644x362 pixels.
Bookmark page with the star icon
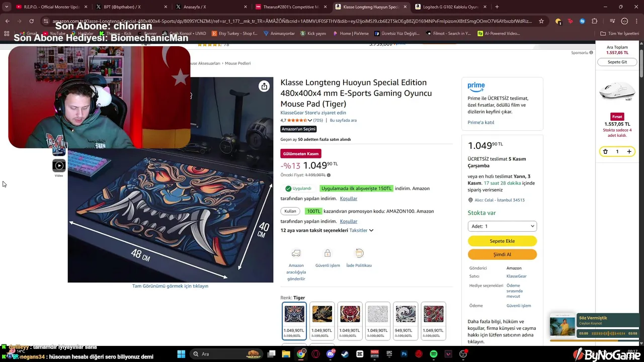(541, 21)
